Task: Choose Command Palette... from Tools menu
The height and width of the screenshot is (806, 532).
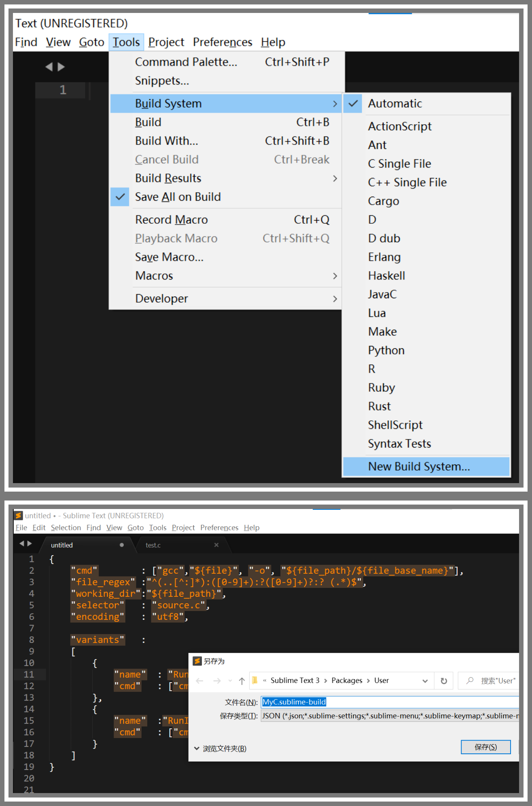Action: coord(226,62)
